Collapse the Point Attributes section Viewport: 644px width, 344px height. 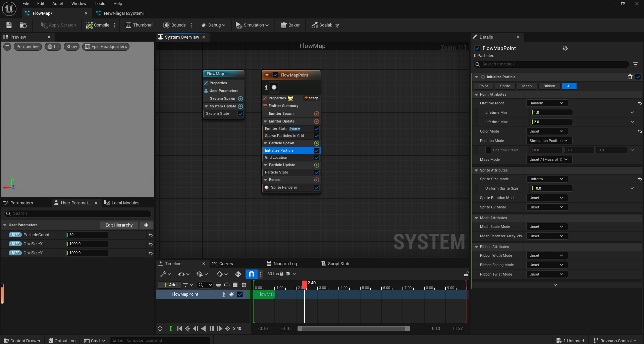[x=477, y=94]
